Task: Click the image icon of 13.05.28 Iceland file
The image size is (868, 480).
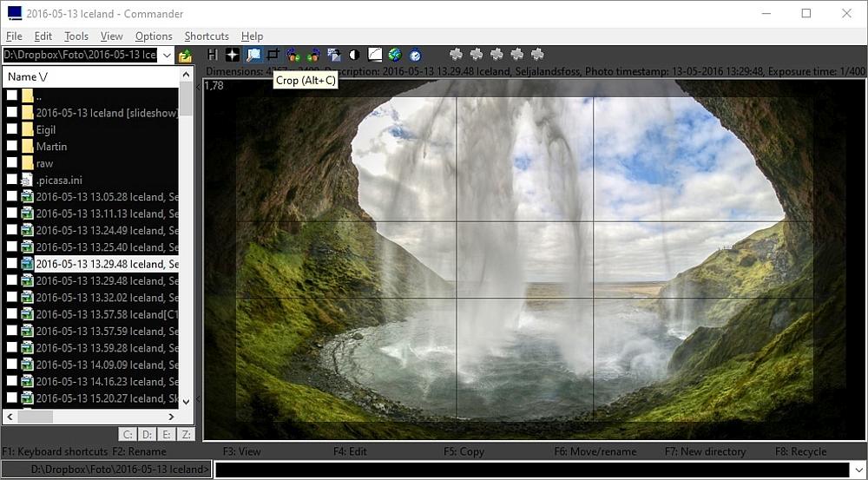Action: click(28, 196)
